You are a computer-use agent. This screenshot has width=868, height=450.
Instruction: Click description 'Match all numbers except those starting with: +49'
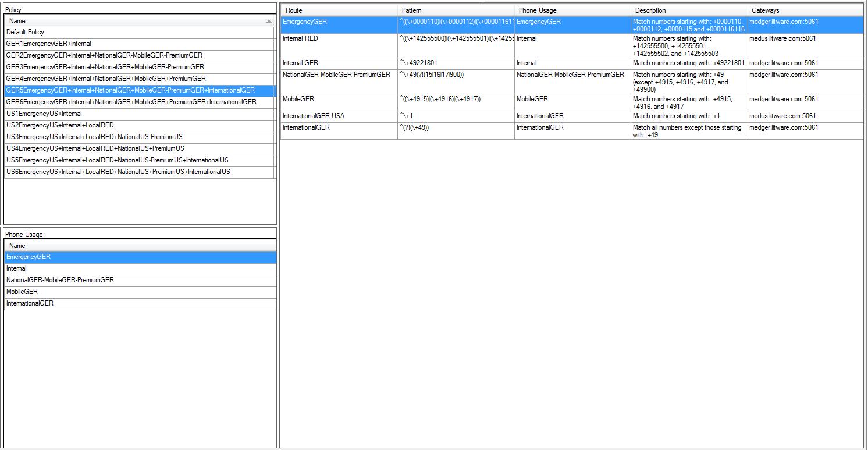click(x=689, y=131)
